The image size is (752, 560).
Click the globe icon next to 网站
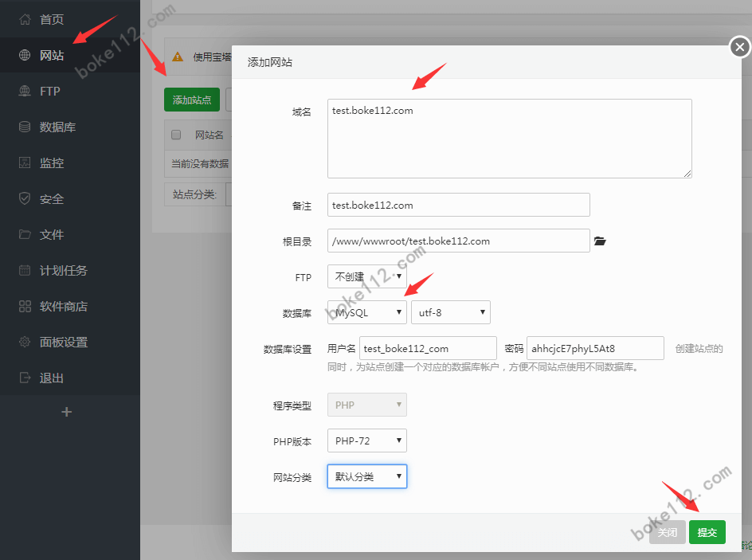pyautogui.click(x=25, y=55)
